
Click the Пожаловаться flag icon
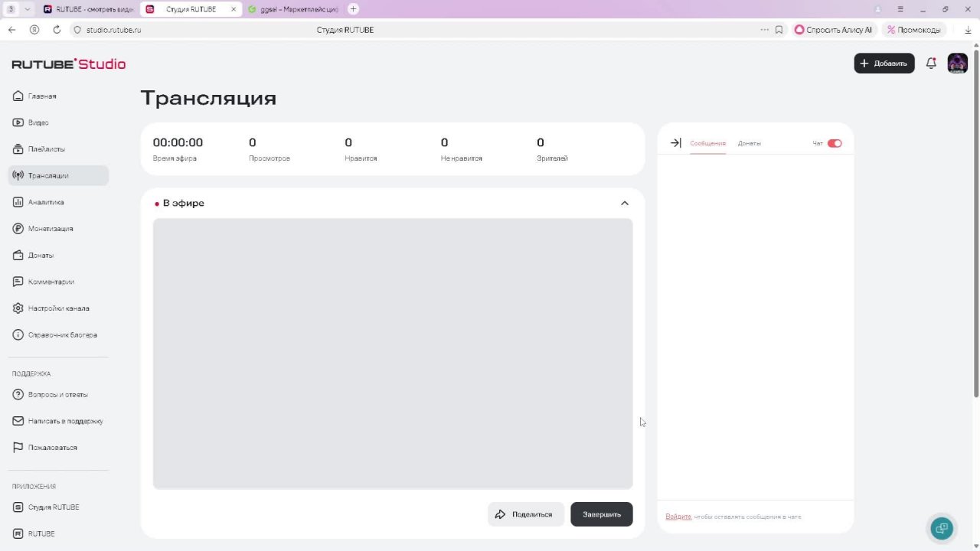tap(18, 448)
